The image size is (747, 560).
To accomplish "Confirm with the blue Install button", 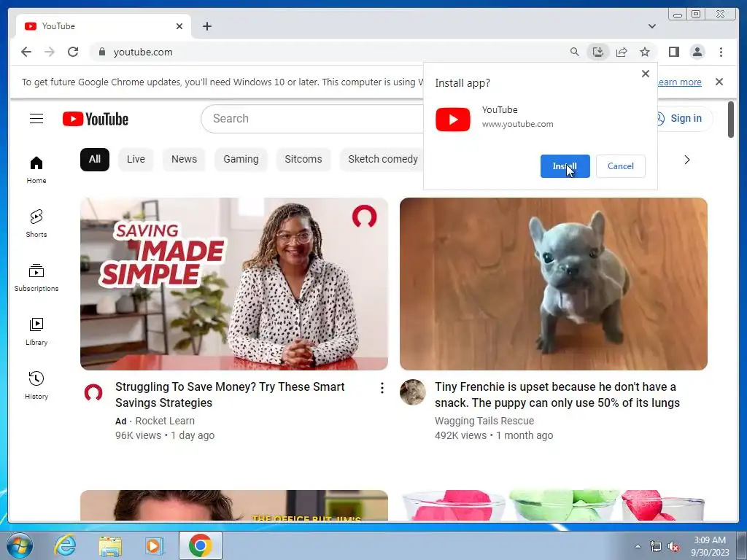I will click(565, 166).
